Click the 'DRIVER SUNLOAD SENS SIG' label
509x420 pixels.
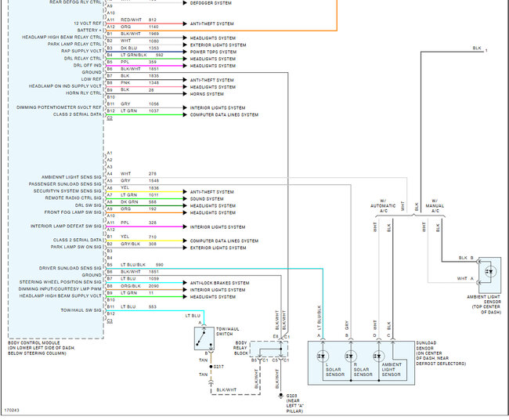(70, 268)
